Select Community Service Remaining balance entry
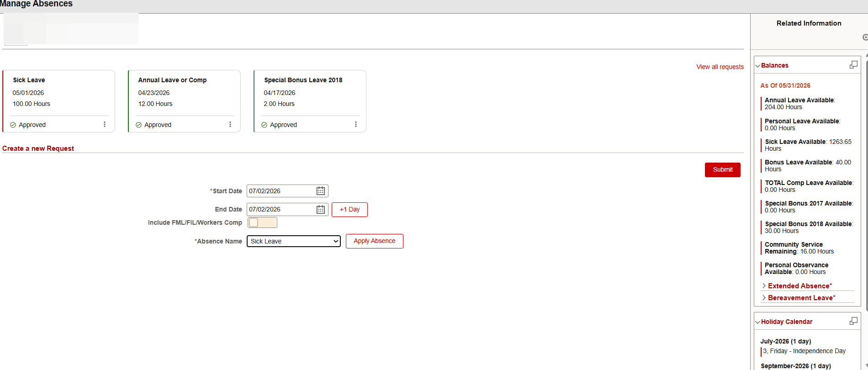This screenshot has width=868, height=370. [799, 248]
